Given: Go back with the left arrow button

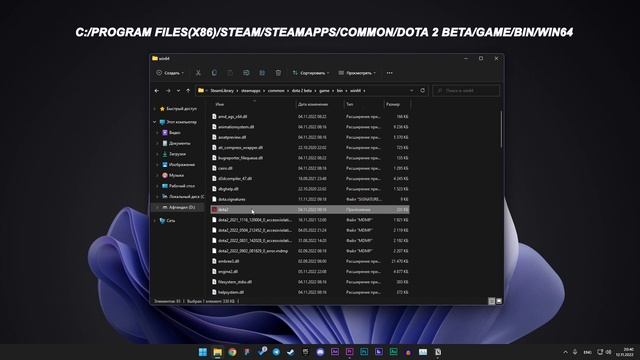Looking at the screenshot, I should click(157, 91).
